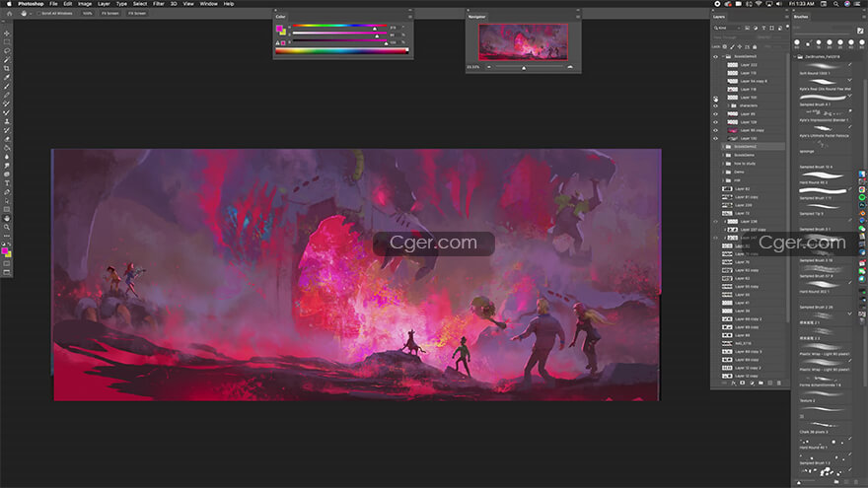868x488 pixels.
Task: Click the 100% zoom button
Action: pos(88,13)
